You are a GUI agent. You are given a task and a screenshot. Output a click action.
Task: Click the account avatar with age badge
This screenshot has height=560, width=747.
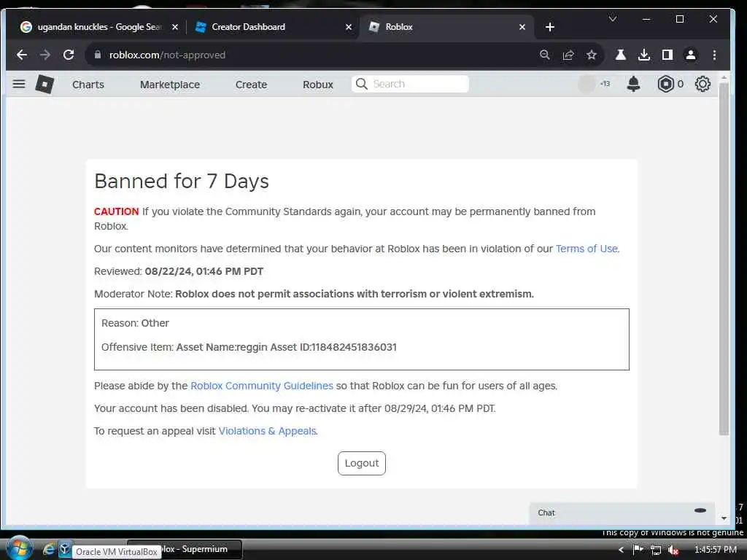pos(594,84)
